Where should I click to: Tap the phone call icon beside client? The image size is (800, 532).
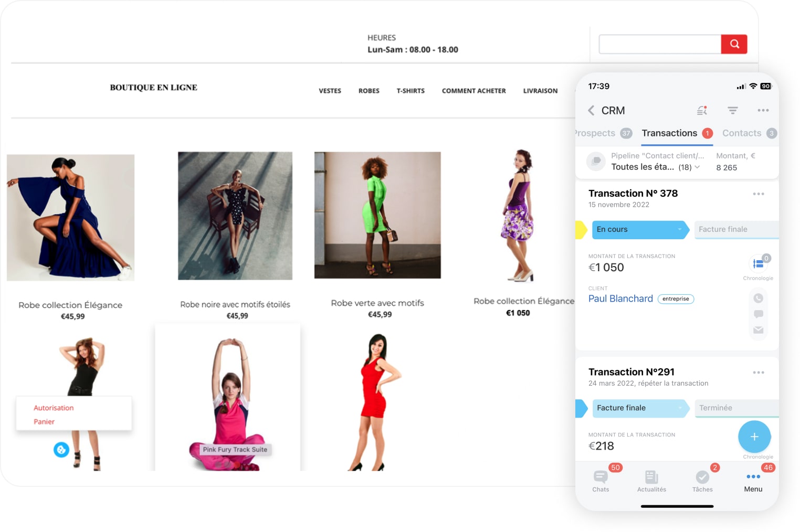coord(758,298)
